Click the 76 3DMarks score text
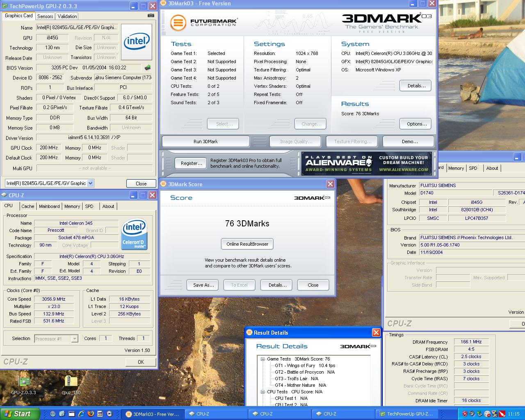The image size is (525, 420). 247,224
